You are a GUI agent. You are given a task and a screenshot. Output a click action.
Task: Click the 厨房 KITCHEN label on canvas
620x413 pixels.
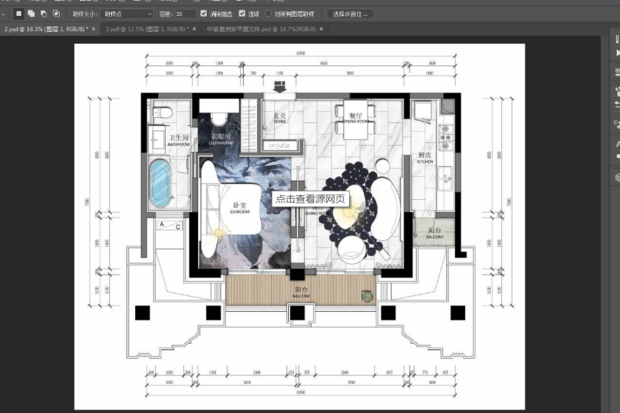tap(425, 157)
